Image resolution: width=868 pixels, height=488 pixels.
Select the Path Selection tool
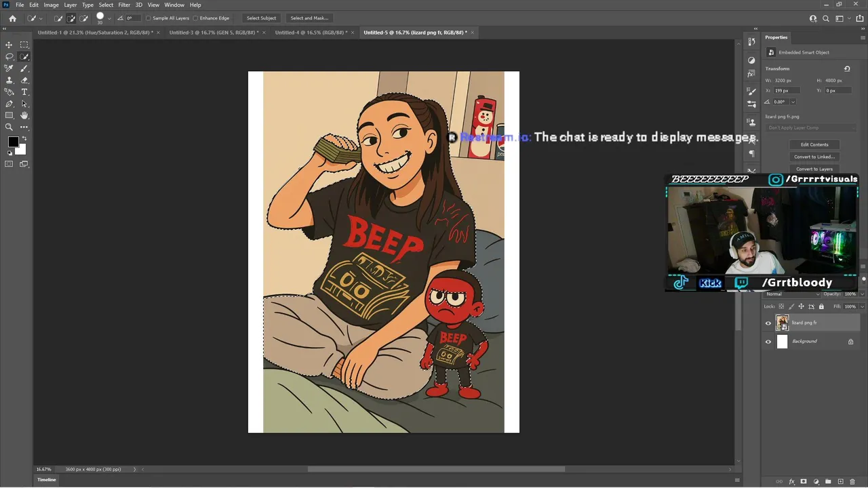pyautogui.click(x=24, y=104)
